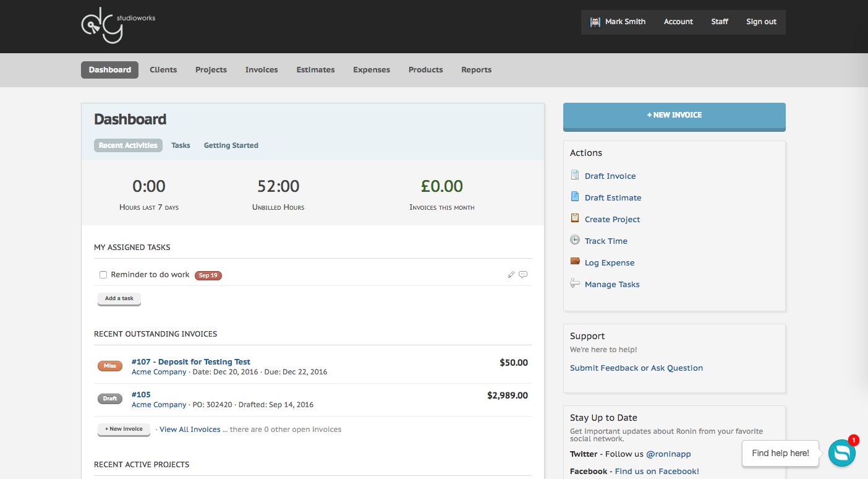The height and width of the screenshot is (479, 868).
Task: Click the Draft Estimate blue document icon
Action: tap(575, 197)
